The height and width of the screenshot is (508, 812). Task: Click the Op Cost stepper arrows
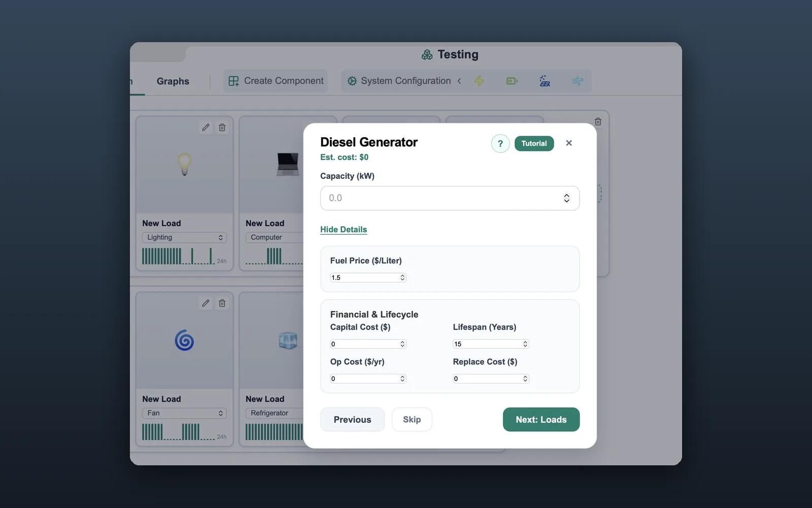pyautogui.click(x=402, y=378)
